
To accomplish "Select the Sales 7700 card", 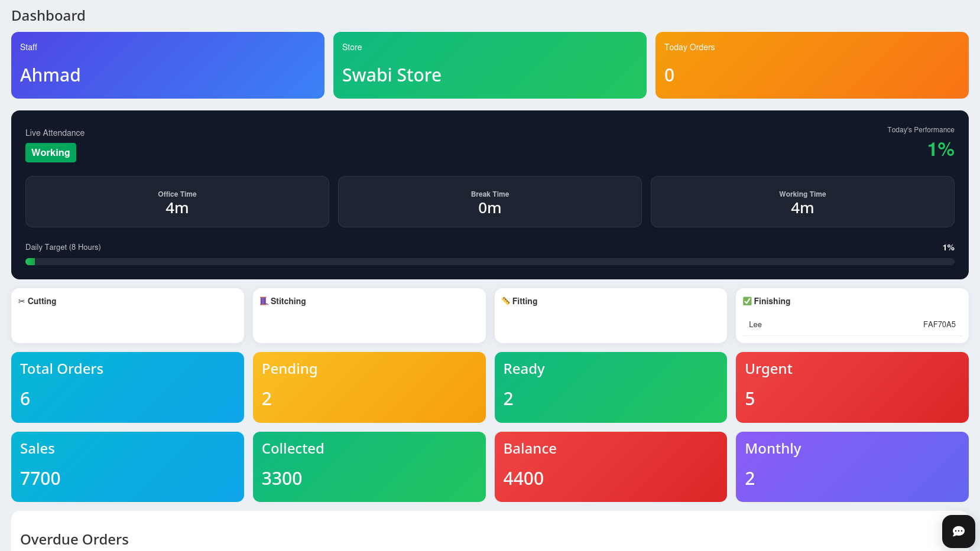I will coord(128,467).
